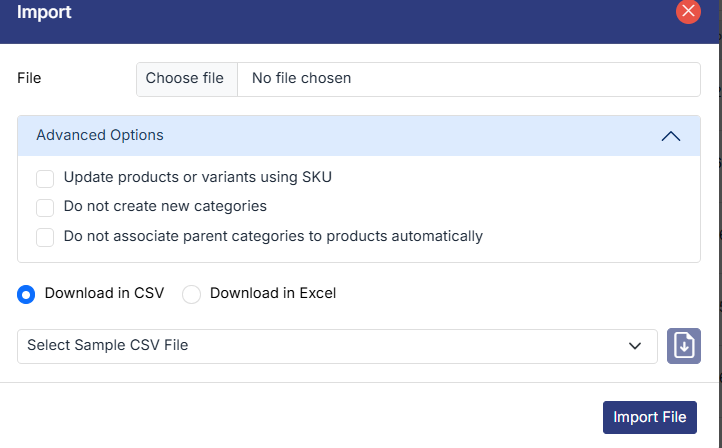Check the box for not associating parent categories
The height and width of the screenshot is (448, 722).
click(x=45, y=237)
